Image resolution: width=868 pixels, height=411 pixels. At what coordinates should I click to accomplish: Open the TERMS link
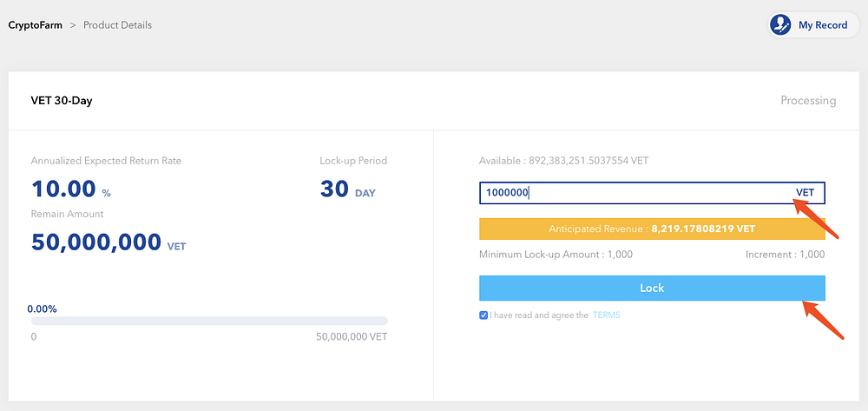pos(607,315)
